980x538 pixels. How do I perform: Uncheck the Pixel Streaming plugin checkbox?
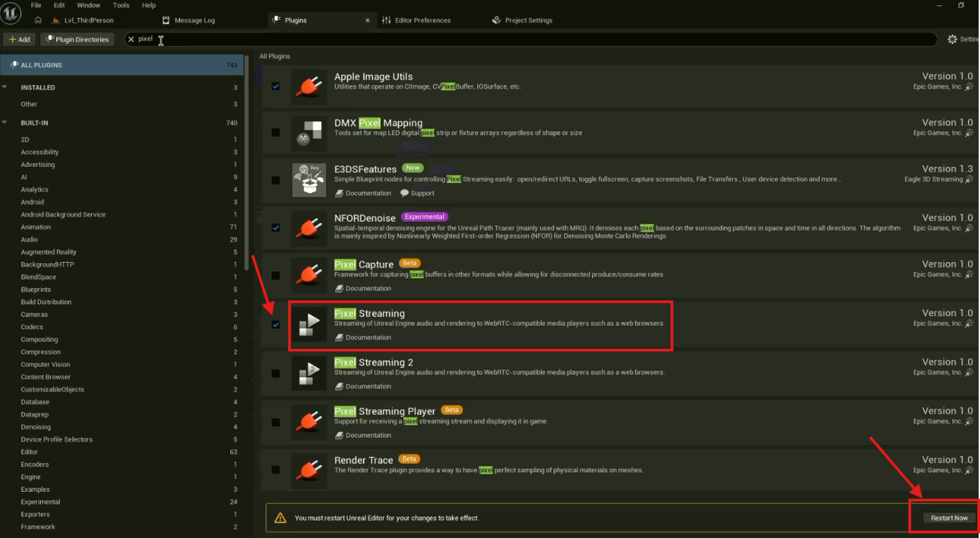point(276,324)
